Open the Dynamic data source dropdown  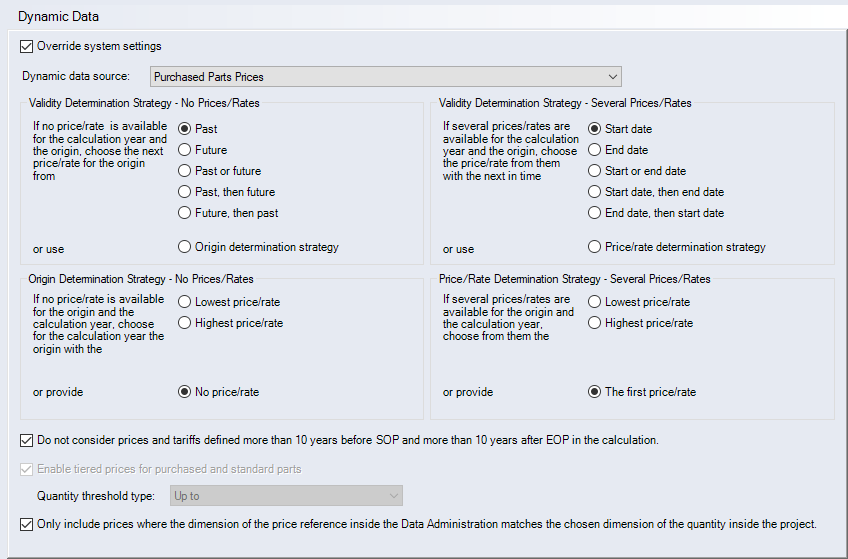(x=386, y=77)
